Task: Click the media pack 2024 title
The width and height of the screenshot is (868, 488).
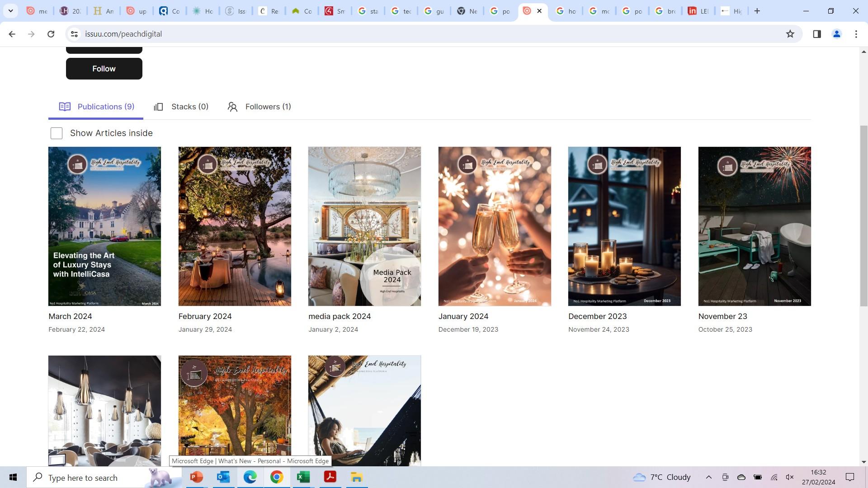Action: coord(340,316)
